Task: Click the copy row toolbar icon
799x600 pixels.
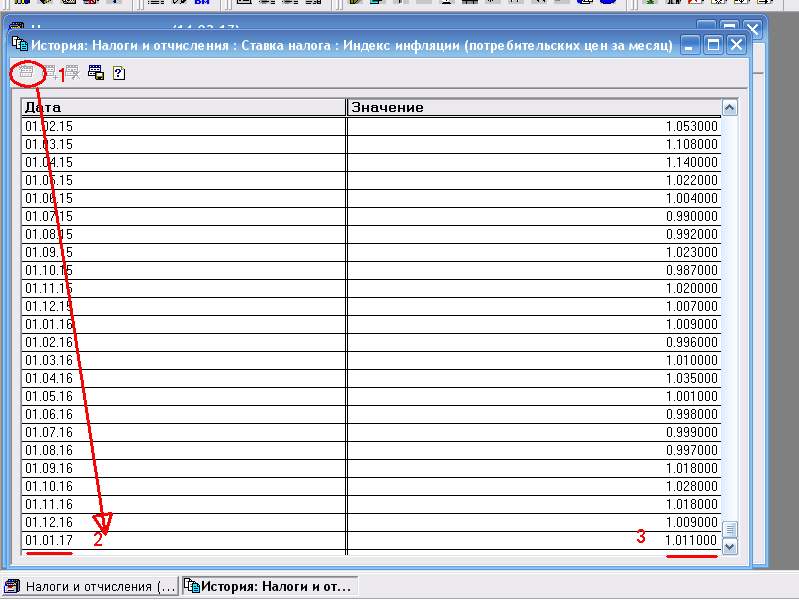Action: pos(50,72)
